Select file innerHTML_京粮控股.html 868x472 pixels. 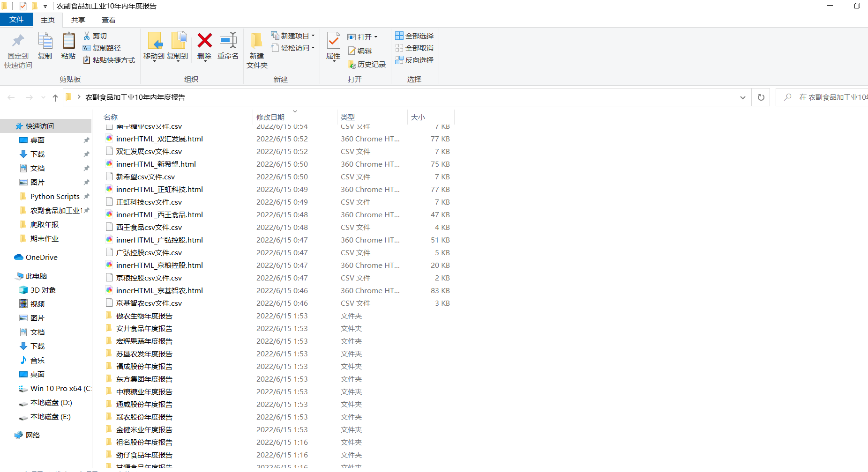click(159, 265)
